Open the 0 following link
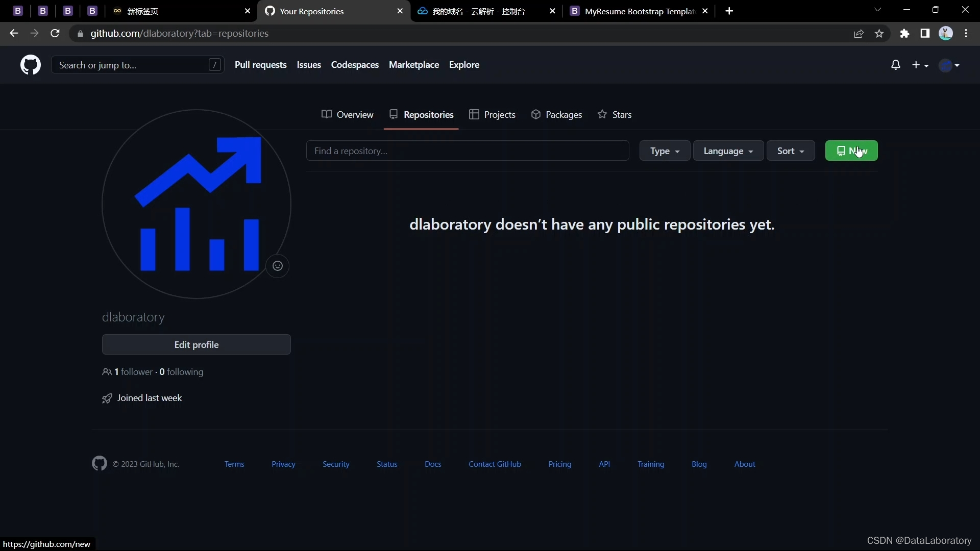This screenshot has height=551, width=980. 181,372
